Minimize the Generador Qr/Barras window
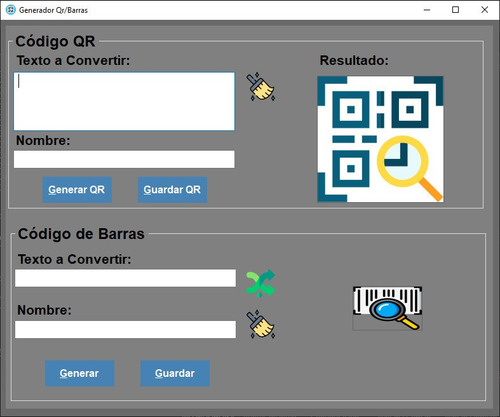 (427, 10)
